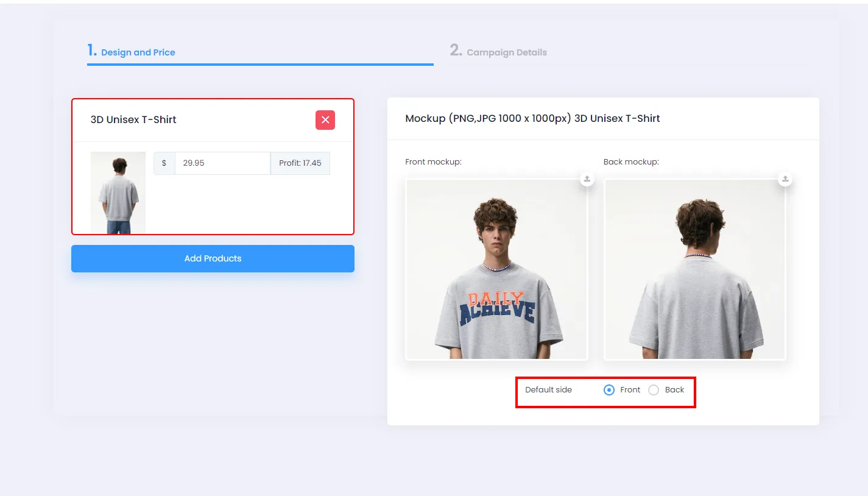The height and width of the screenshot is (496, 868).
Task: Upload a front mockup image
Action: tap(587, 179)
